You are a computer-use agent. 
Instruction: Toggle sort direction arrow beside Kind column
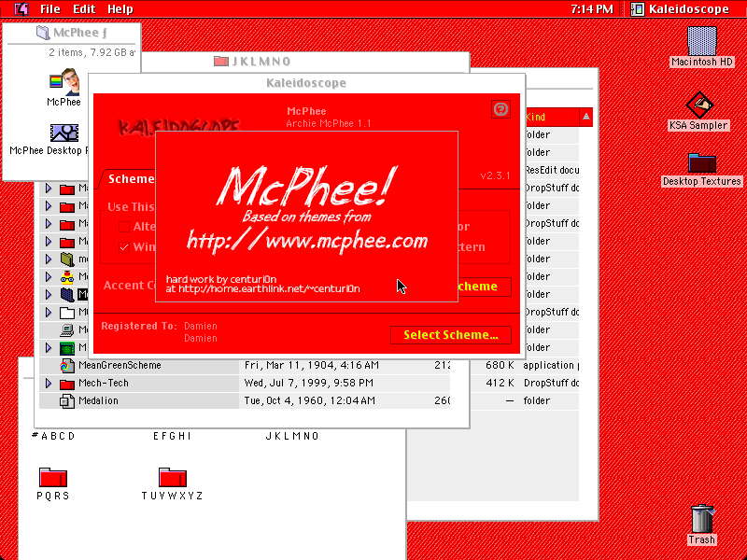coord(586,117)
